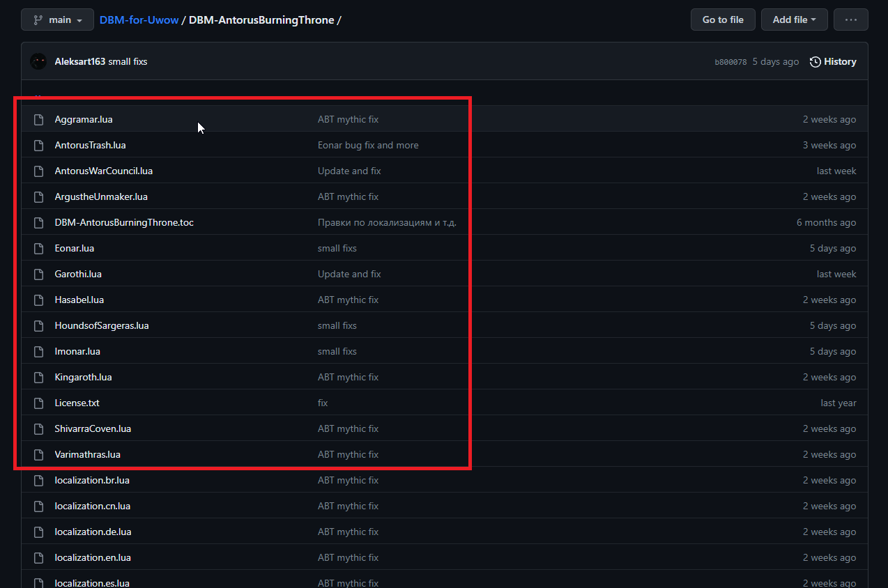
Task: Click the file icon beside DBM-AntorusBurningThrone.toc
Action: point(39,223)
